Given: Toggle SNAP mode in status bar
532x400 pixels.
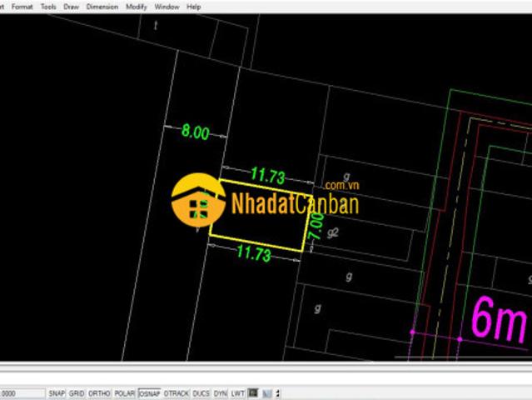Looking at the screenshot, I should click(x=57, y=393).
